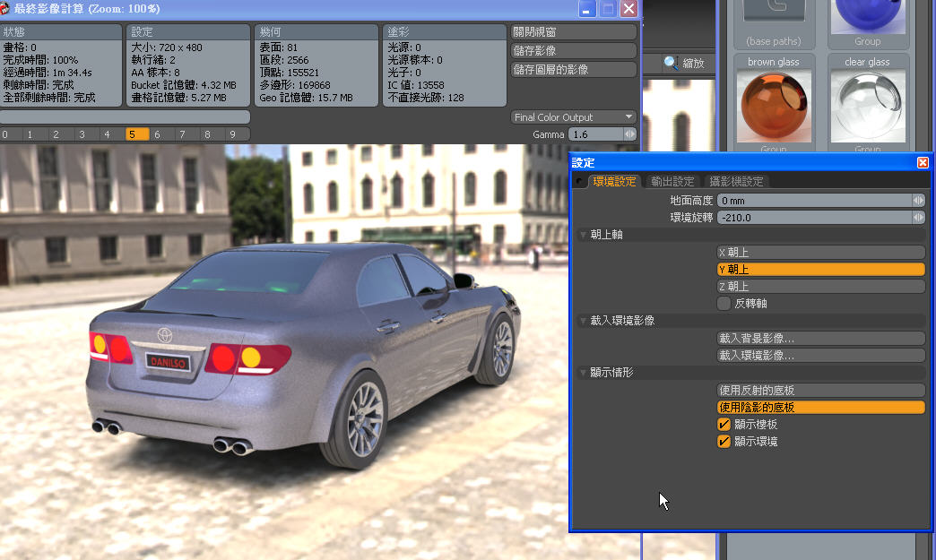Select the brown glass material sphere
Image resolution: width=936 pixels, height=560 pixels.
pos(773,106)
